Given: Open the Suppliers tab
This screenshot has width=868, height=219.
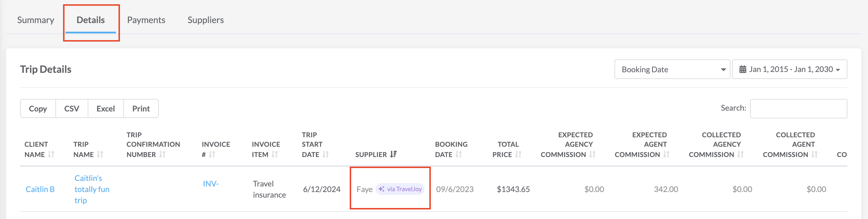Looking at the screenshot, I should (x=206, y=20).
